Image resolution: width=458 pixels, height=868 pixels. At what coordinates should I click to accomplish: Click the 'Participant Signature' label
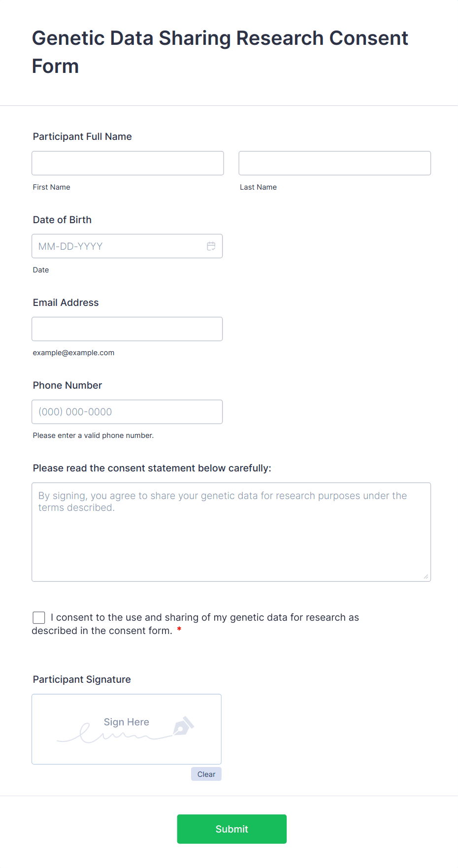[x=82, y=679]
